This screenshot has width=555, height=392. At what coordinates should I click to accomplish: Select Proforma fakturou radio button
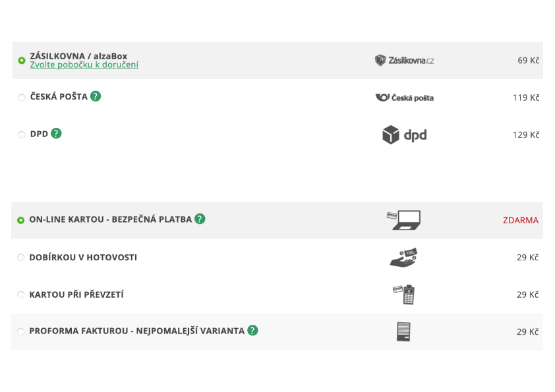21,332
